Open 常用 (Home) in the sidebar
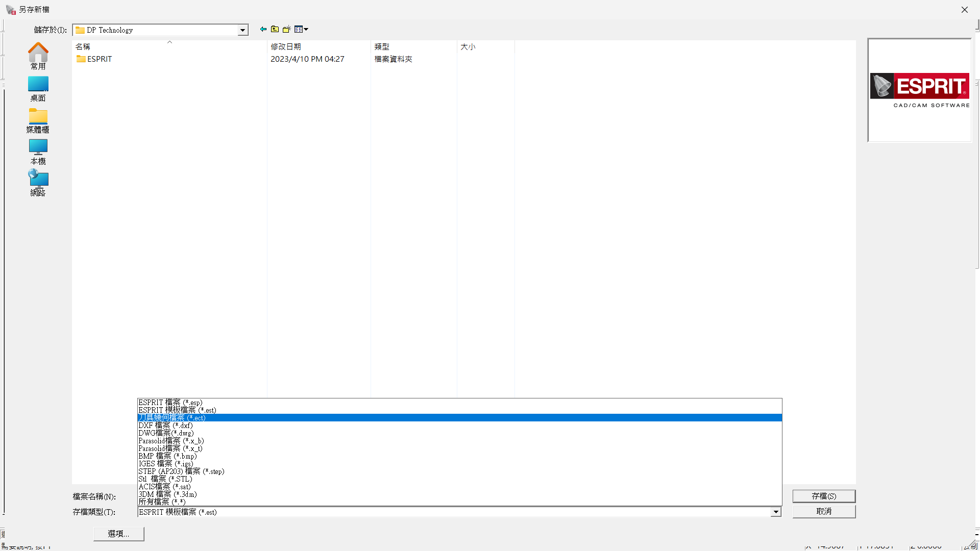 (38, 56)
